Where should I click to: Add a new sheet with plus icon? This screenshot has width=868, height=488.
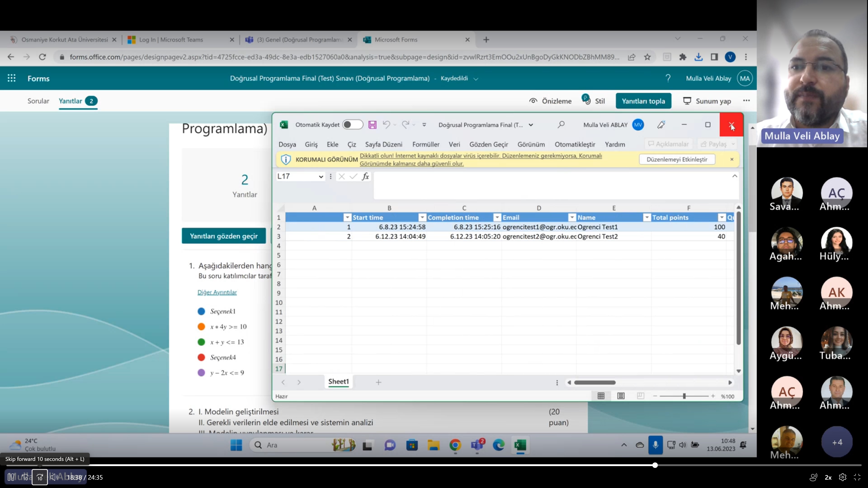[378, 382]
